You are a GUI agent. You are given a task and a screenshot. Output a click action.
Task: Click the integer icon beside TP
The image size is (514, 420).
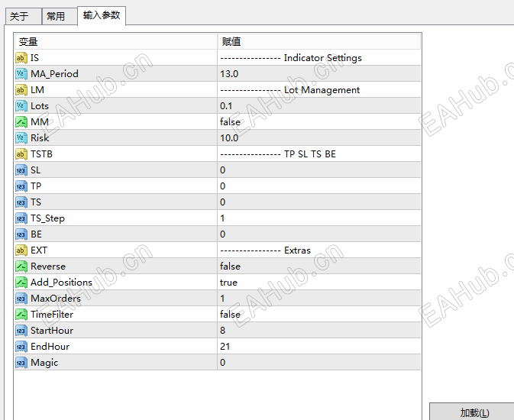coord(21,186)
